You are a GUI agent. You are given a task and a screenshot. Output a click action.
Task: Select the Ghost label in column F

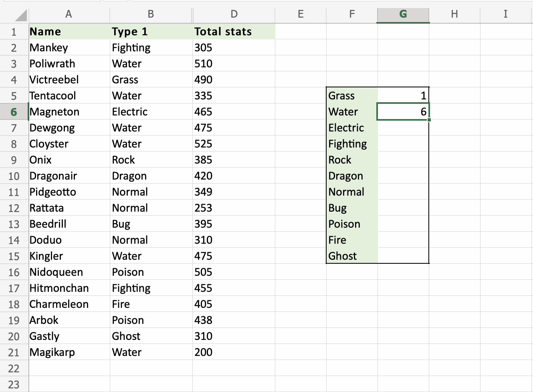352,256
